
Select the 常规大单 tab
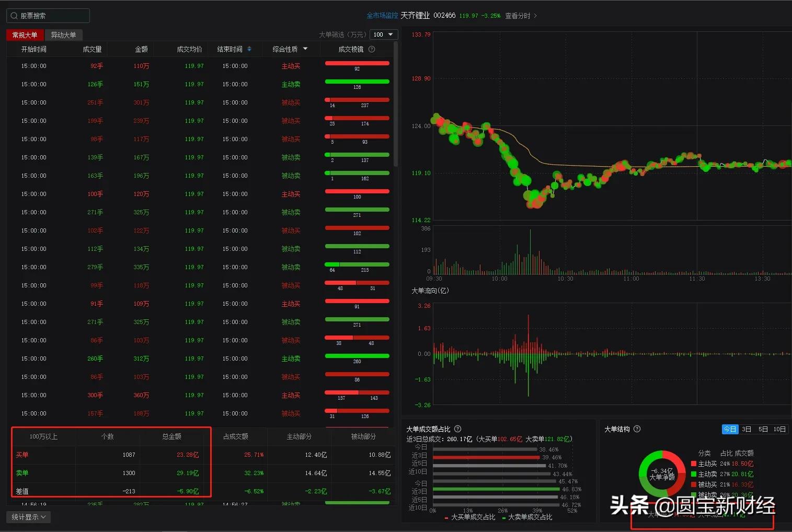24,34
